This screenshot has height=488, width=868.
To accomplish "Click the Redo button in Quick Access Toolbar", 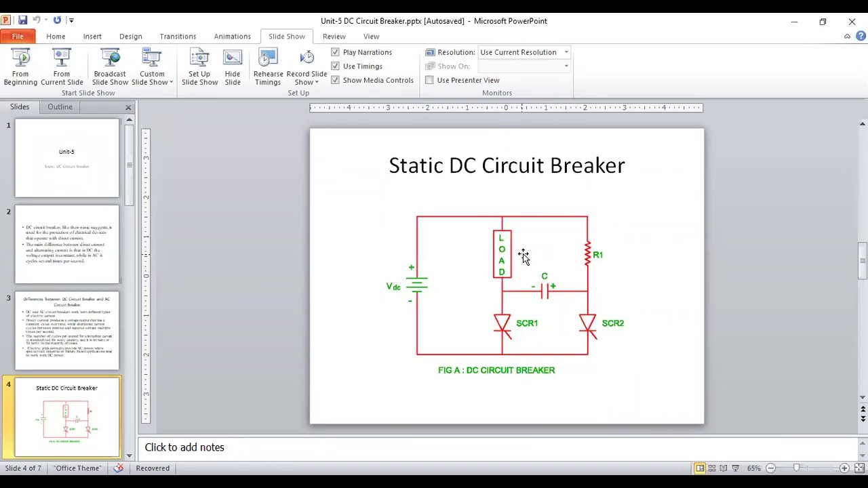I will tap(57, 20).
